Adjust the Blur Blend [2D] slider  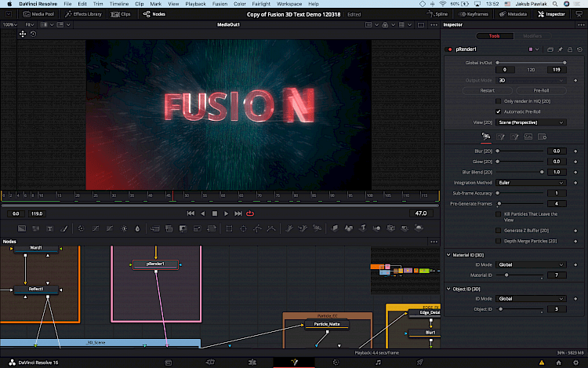[x=520, y=172]
